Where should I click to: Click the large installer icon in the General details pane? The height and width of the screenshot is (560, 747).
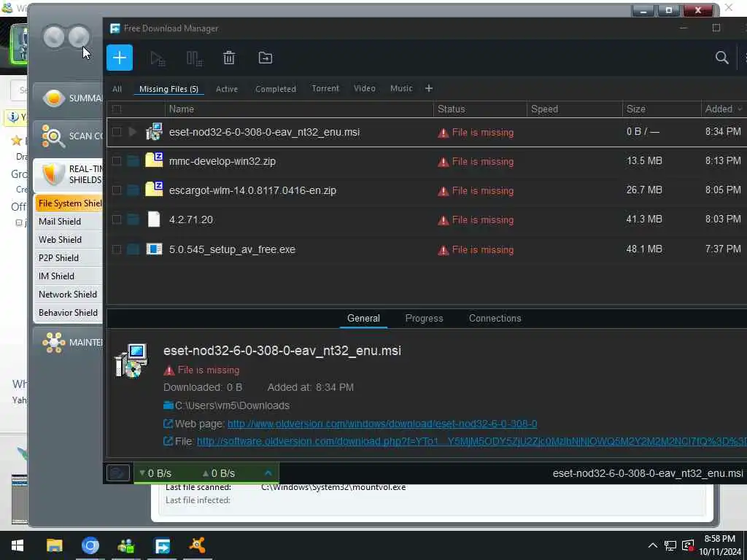point(131,360)
